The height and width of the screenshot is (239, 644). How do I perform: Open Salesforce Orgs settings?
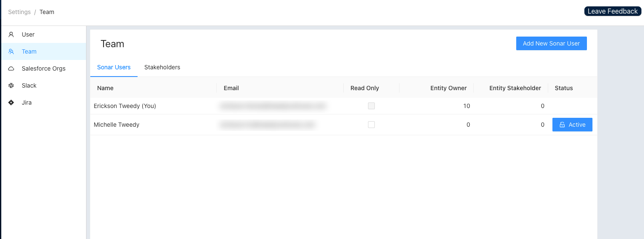tap(43, 68)
